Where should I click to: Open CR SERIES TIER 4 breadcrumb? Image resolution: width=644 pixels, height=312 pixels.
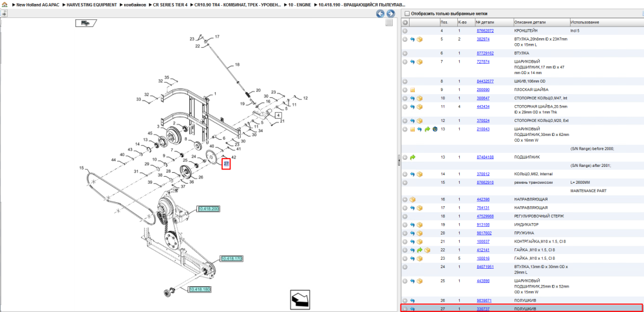click(169, 5)
